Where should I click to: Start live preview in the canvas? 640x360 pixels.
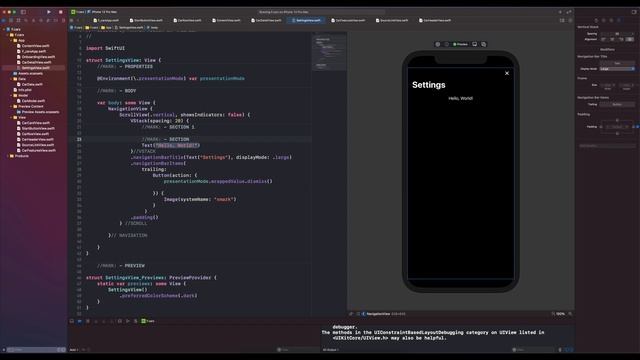tap(438, 44)
